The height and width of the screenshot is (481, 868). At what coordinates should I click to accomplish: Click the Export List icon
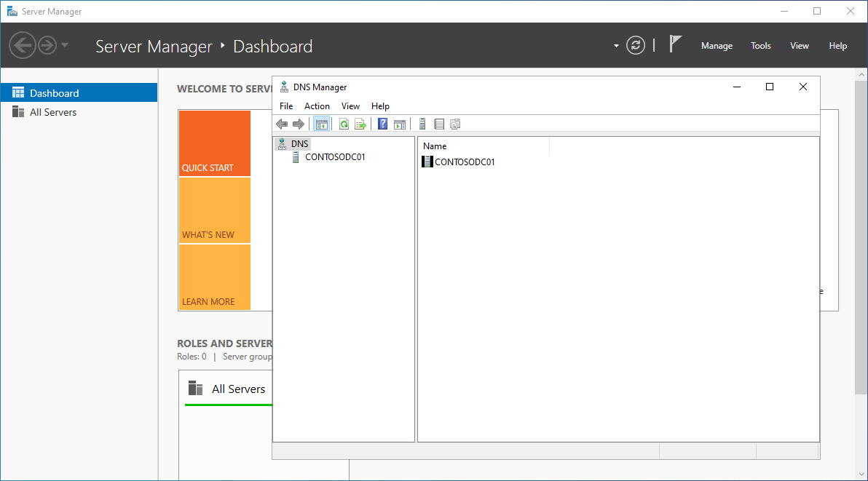(x=360, y=124)
